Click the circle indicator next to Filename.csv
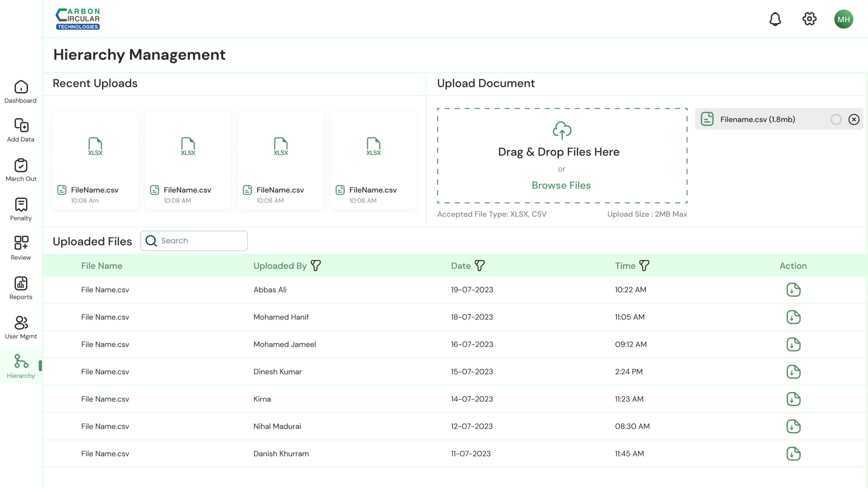 point(836,120)
